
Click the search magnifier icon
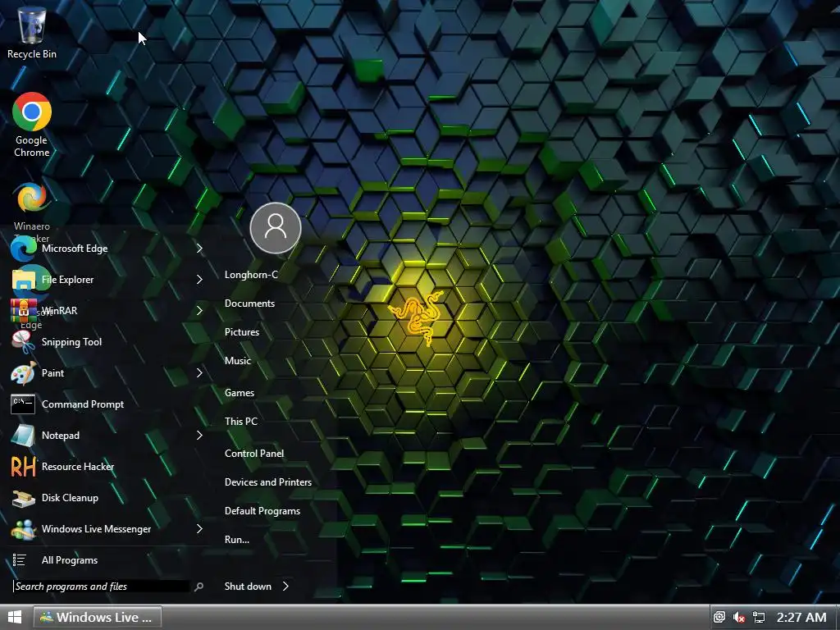pos(199,587)
